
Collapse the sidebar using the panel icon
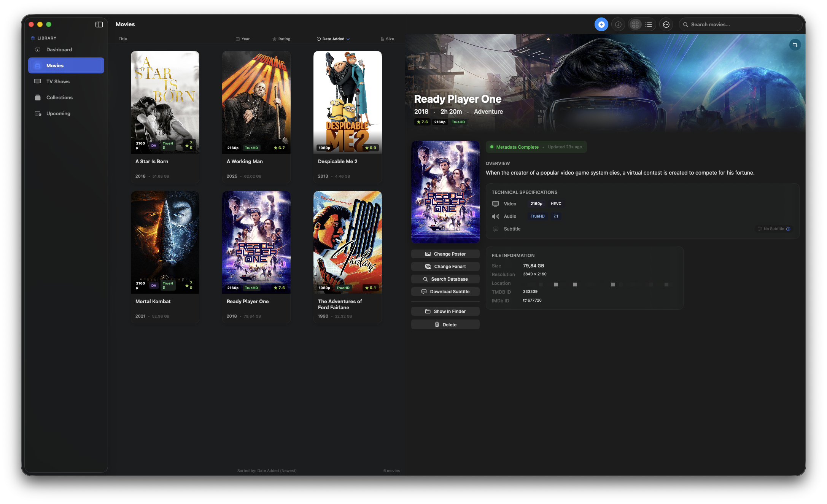click(99, 24)
